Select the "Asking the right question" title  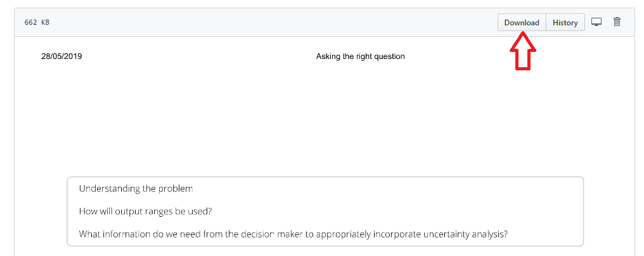[360, 56]
